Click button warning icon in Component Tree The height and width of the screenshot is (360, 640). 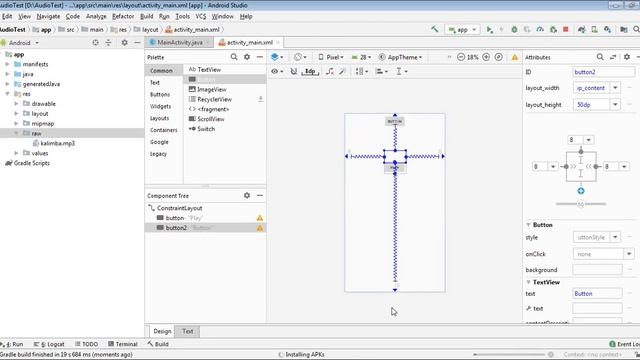260,218
